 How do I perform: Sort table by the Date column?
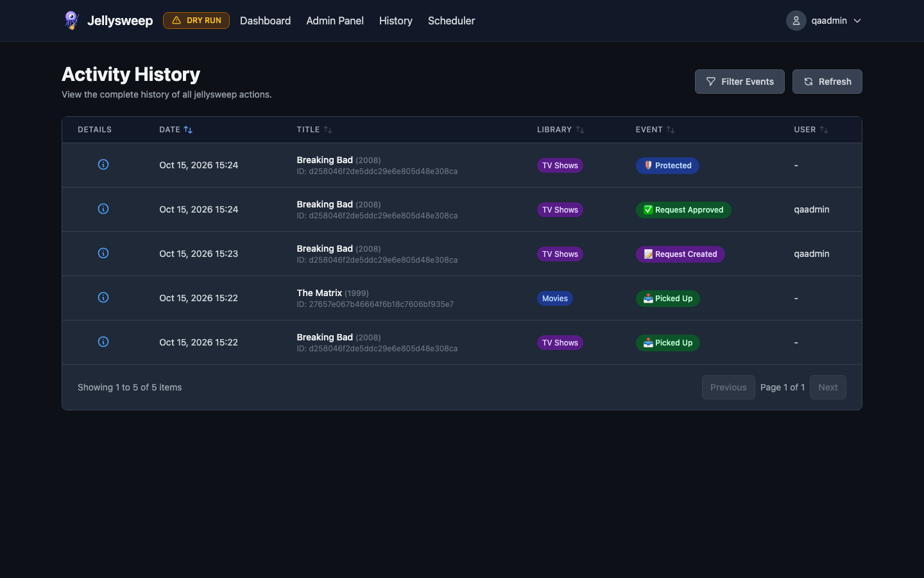[x=176, y=130]
